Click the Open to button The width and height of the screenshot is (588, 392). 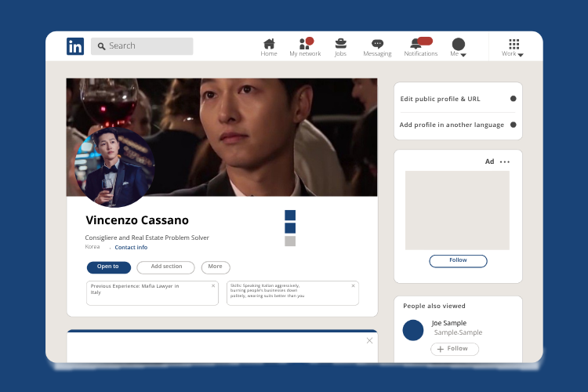point(109,267)
